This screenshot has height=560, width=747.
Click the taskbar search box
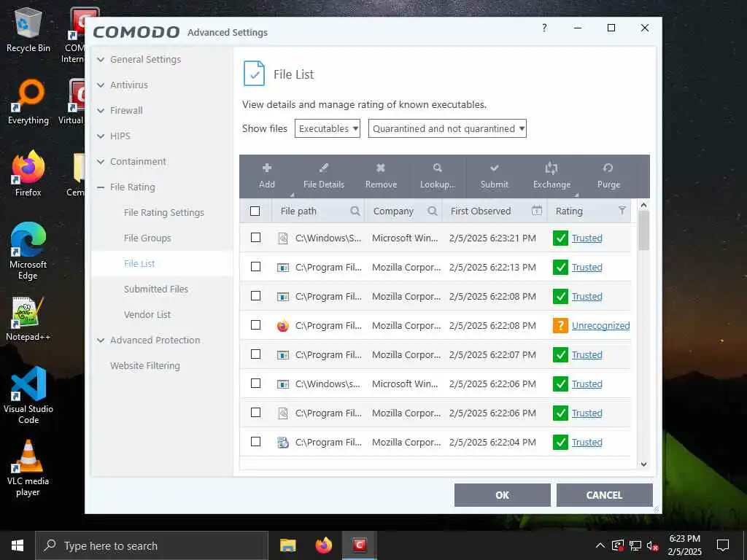[152, 545]
